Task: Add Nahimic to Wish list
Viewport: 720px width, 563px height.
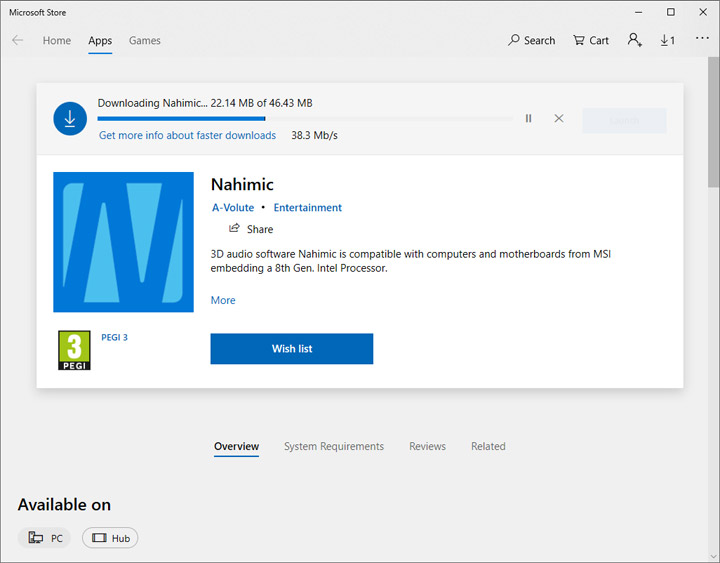Action: [291, 348]
